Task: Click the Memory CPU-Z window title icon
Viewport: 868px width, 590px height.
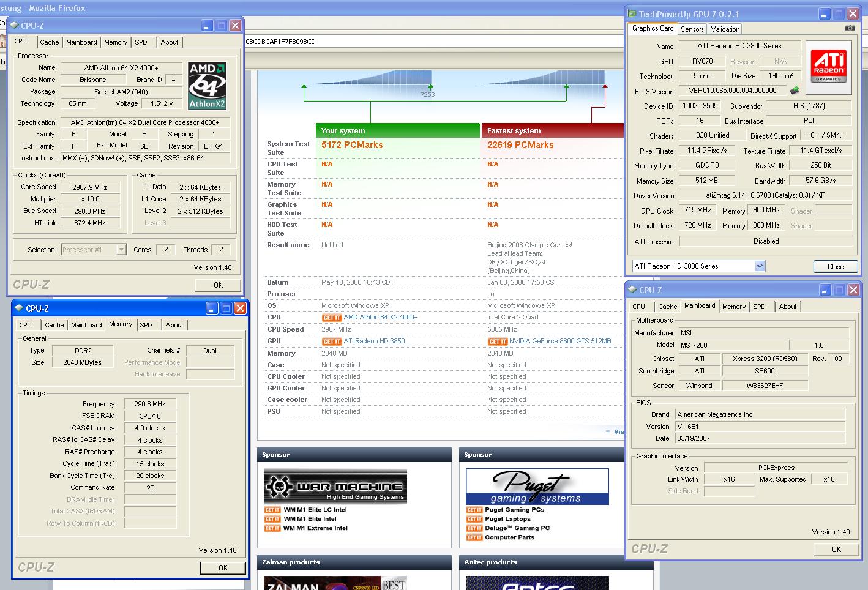Action: click(x=19, y=308)
